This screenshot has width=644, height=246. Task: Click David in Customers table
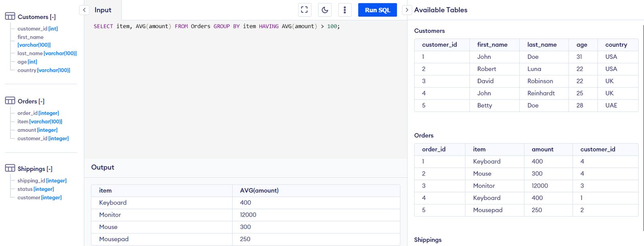pyautogui.click(x=485, y=81)
